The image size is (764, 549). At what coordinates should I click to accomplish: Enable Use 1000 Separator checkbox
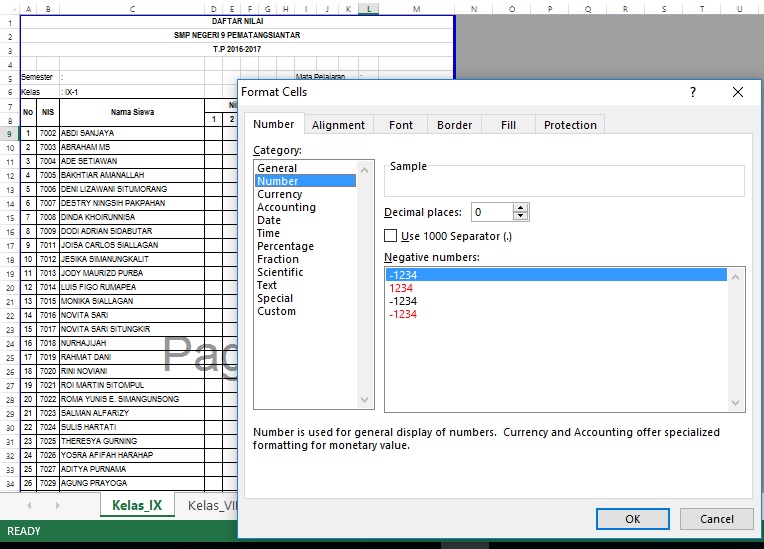pyautogui.click(x=390, y=236)
